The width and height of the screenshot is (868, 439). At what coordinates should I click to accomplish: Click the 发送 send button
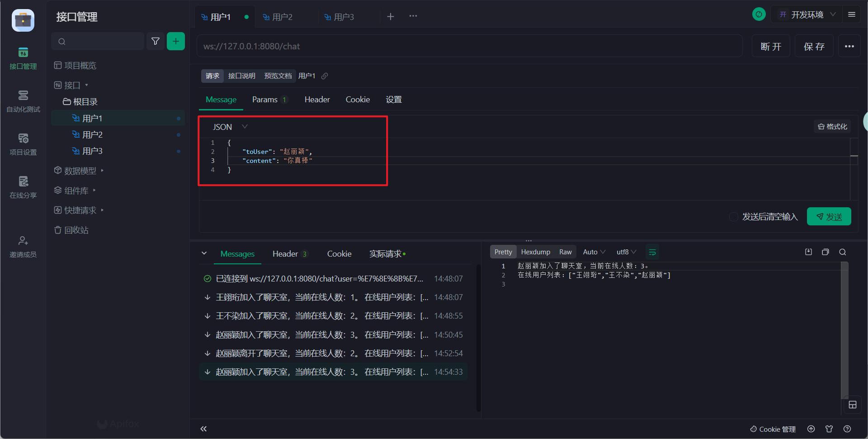click(x=829, y=216)
